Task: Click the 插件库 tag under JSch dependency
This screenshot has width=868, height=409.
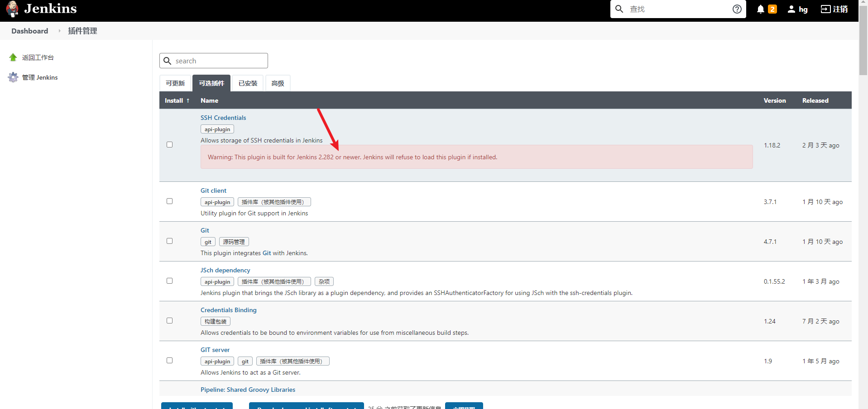Action: pos(274,282)
